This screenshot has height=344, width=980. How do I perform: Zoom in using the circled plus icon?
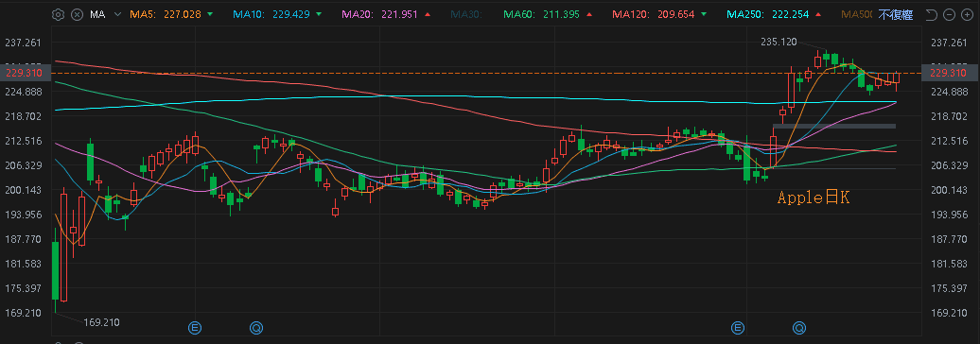967,14
